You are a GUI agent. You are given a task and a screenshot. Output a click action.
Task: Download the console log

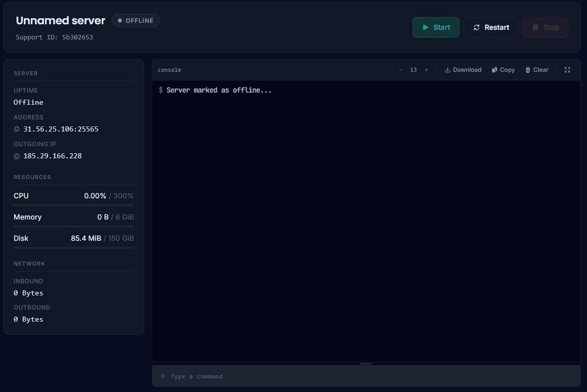pyautogui.click(x=463, y=70)
